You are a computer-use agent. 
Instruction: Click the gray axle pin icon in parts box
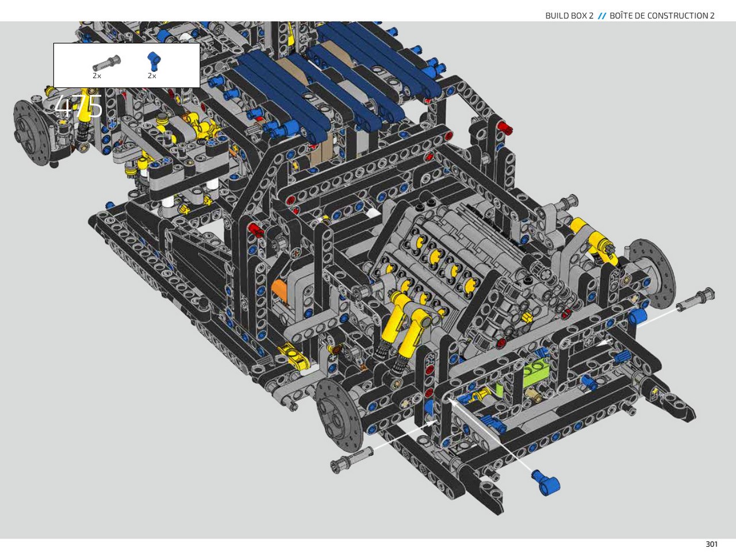point(106,62)
